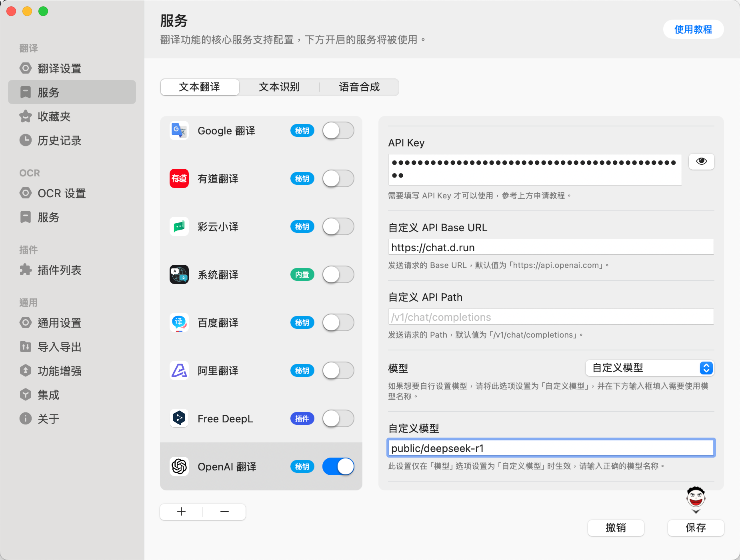Click the Google 翻译 service icon
The height and width of the screenshot is (560, 740).
coord(179,130)
